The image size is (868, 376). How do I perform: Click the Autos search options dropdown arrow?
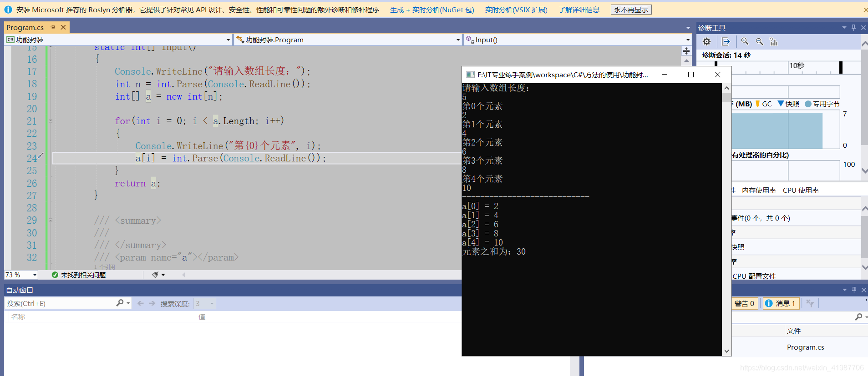click(x=128, y=303)
